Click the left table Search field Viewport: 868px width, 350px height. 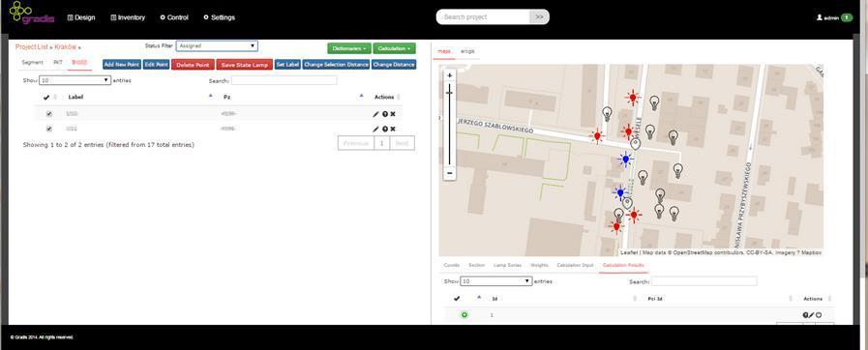pyautogui.click(x=284, y=80)
